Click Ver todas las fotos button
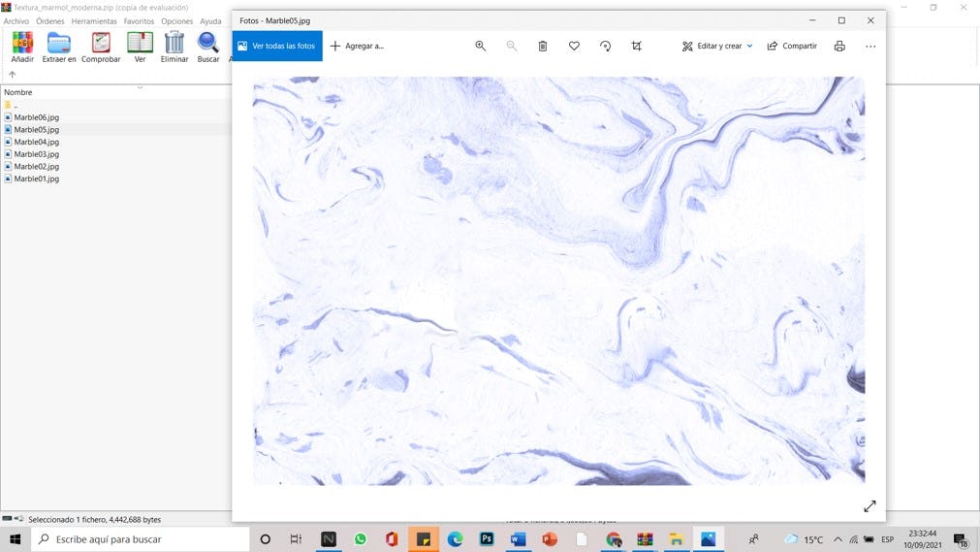 coord(277,46)
